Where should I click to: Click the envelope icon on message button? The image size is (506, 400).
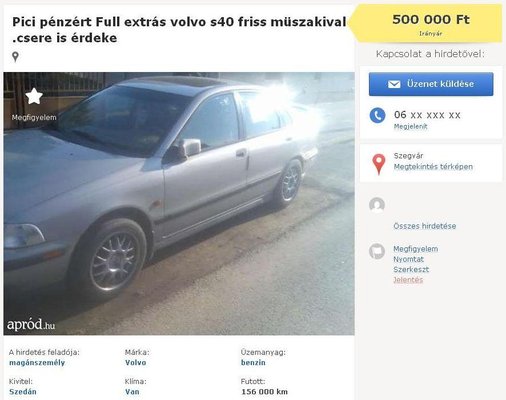394,84
